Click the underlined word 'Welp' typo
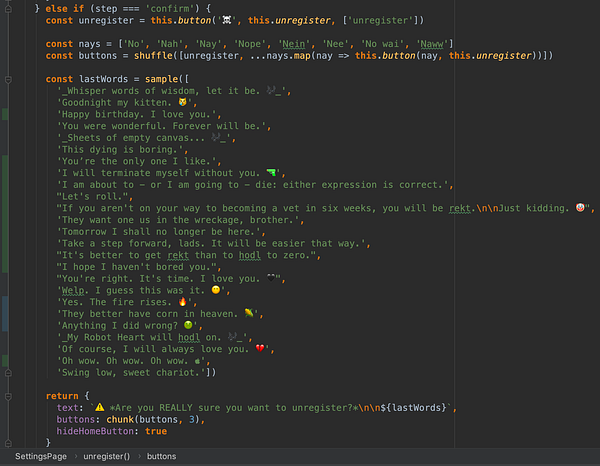Screen dimensions: 600x466 [x=73, y=290]
